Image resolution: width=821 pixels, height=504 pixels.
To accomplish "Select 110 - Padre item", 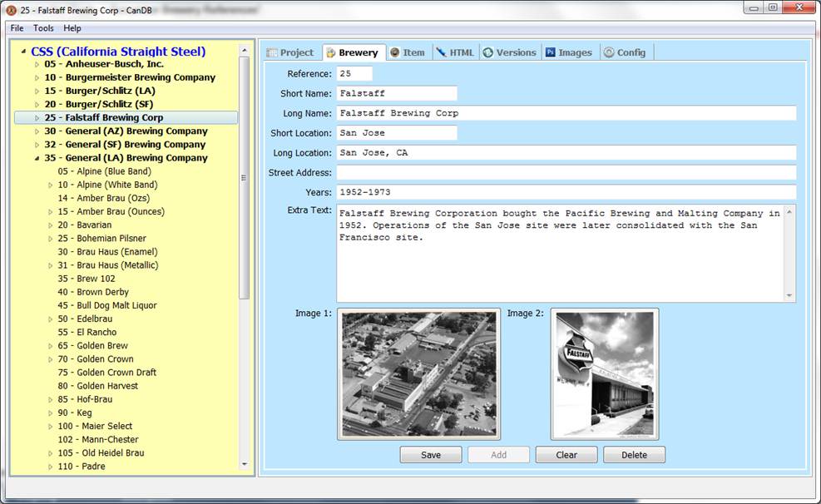I will 82,467.
